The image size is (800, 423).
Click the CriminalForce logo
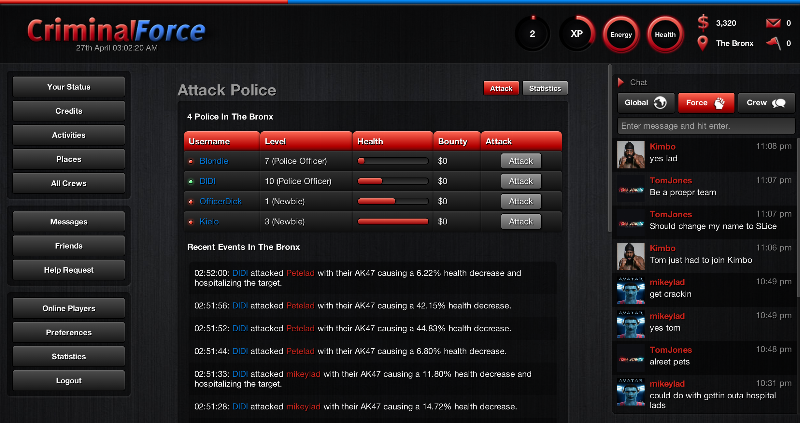pos(116,31)
